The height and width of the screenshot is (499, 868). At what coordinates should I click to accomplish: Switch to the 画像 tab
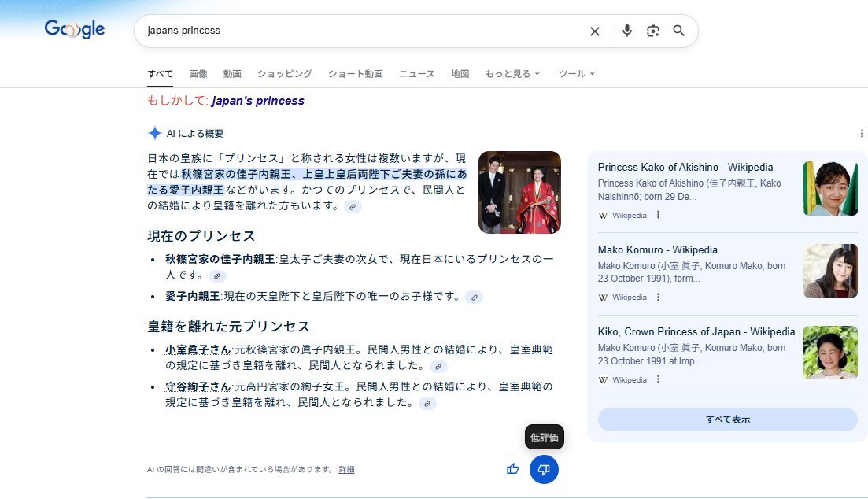click(x=198, y=74)
